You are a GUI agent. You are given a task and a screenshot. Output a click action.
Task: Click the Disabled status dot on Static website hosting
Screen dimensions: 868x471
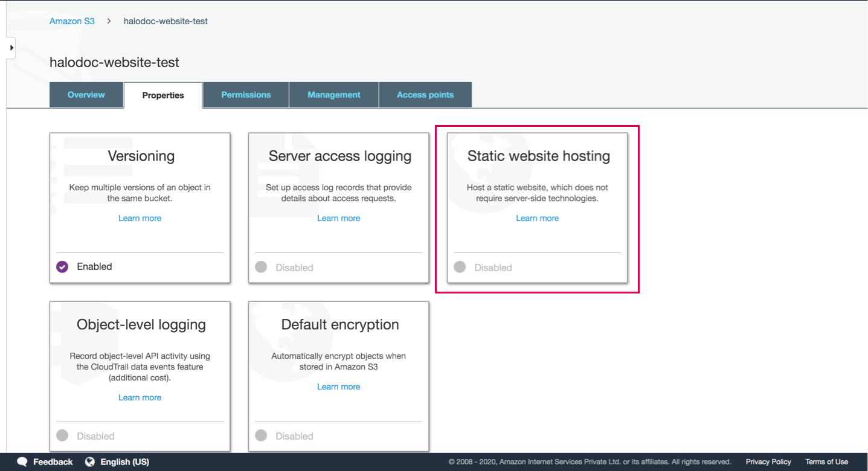tap(460, 267)
